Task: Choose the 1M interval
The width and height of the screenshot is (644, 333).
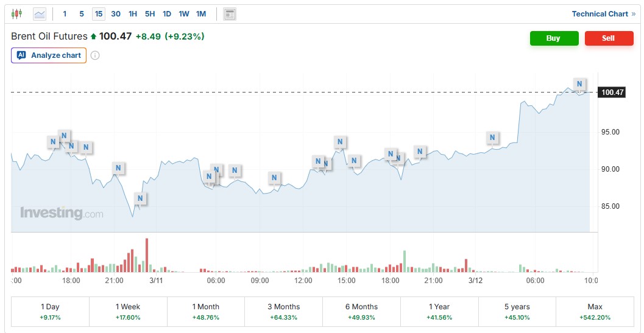Action: pos(201,13)
